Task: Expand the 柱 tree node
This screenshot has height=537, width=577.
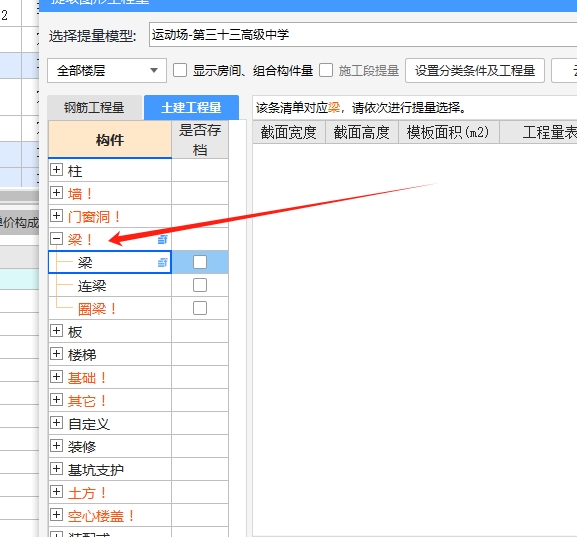Action: click(x=56, y=170)
